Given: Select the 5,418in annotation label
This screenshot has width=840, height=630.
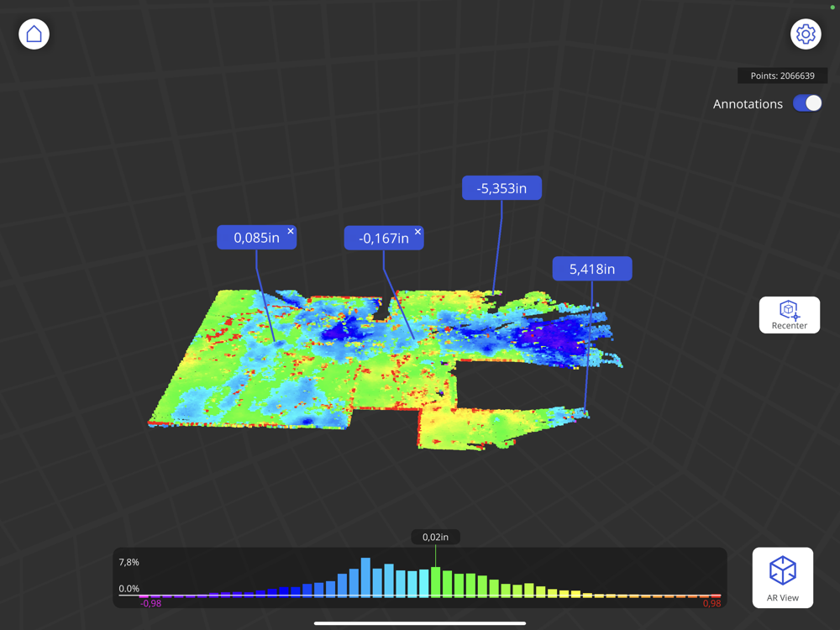Looking at the screenshot, I should (592, 269).
